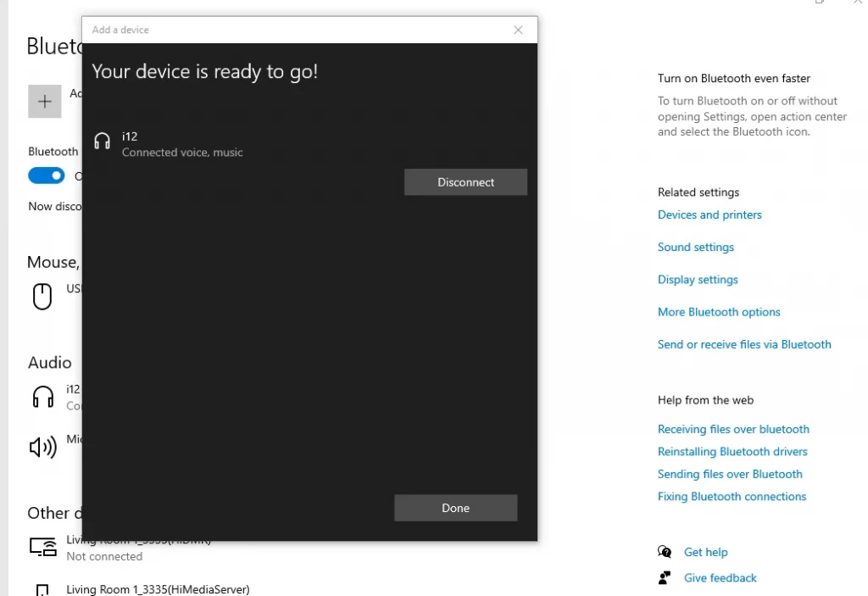The width and height of the screenshot is (868, 596).
Task: Open Receiving files over bluetooth help link
Action: (733, 429)
